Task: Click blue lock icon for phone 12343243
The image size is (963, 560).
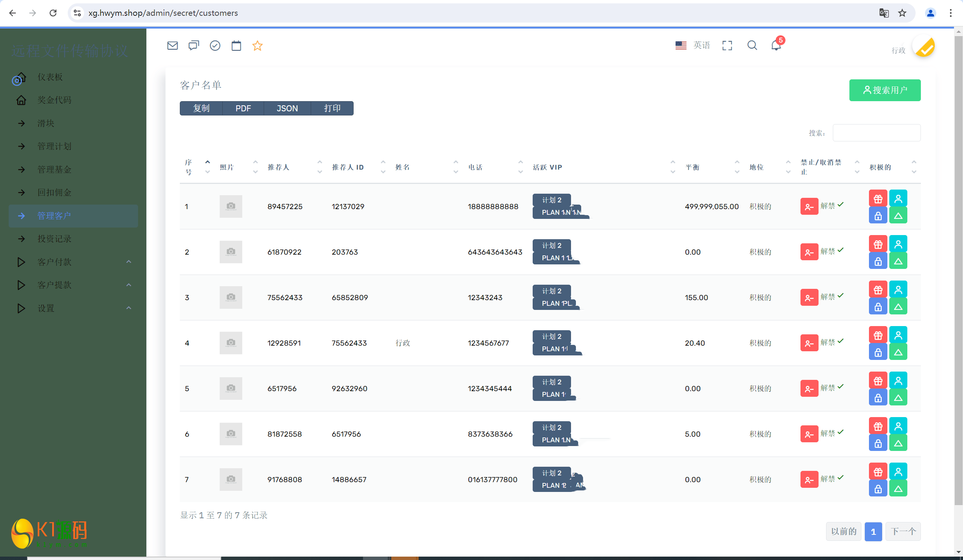Action: coord(878,307)
